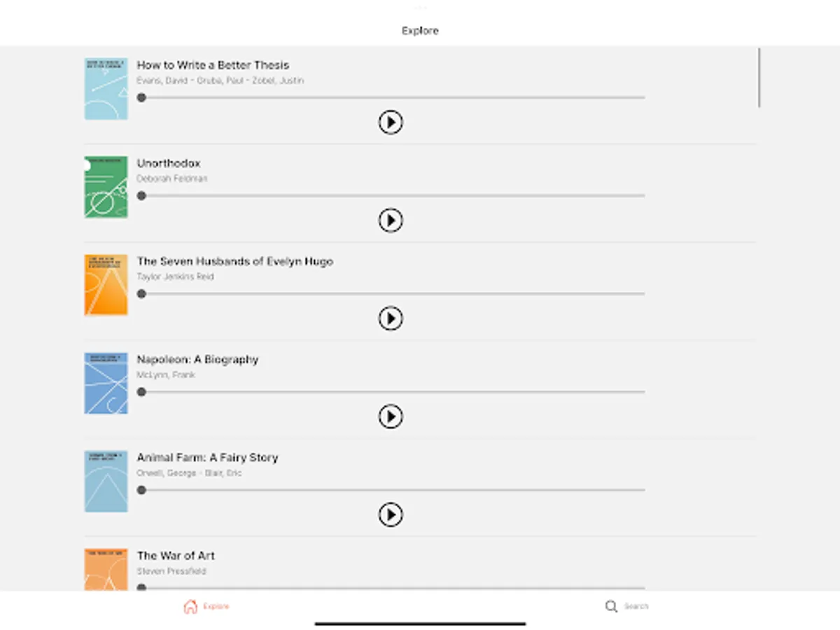Click the vertical scrollbar on the right
840x630 pixels.
[x=759, y=77]
